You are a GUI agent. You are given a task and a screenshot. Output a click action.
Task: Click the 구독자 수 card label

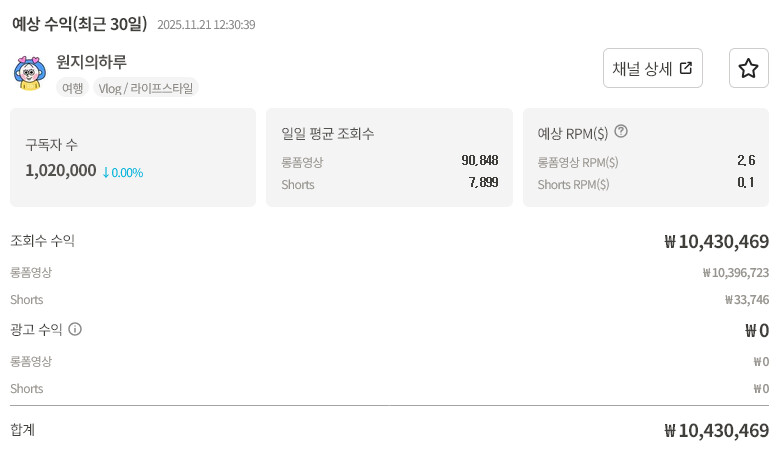click(x=51, y=145)
